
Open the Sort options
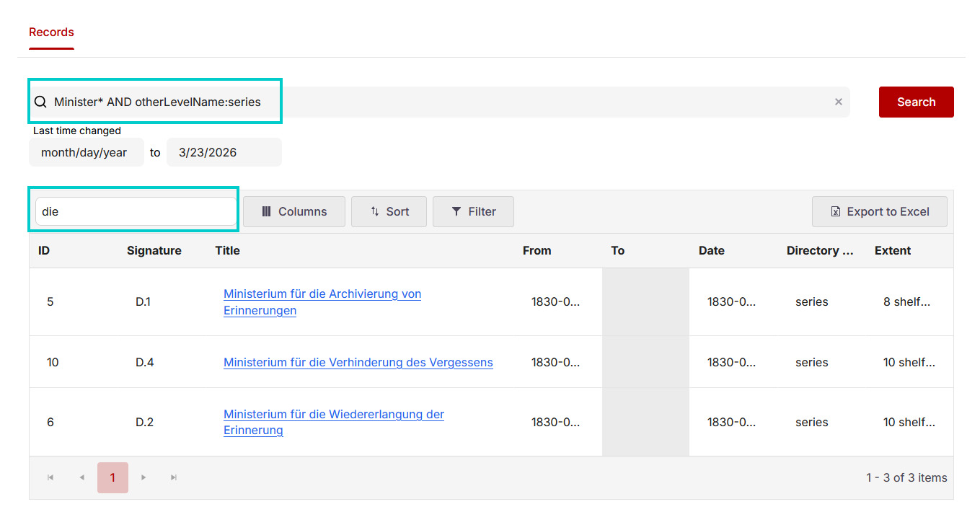point(389,211)
